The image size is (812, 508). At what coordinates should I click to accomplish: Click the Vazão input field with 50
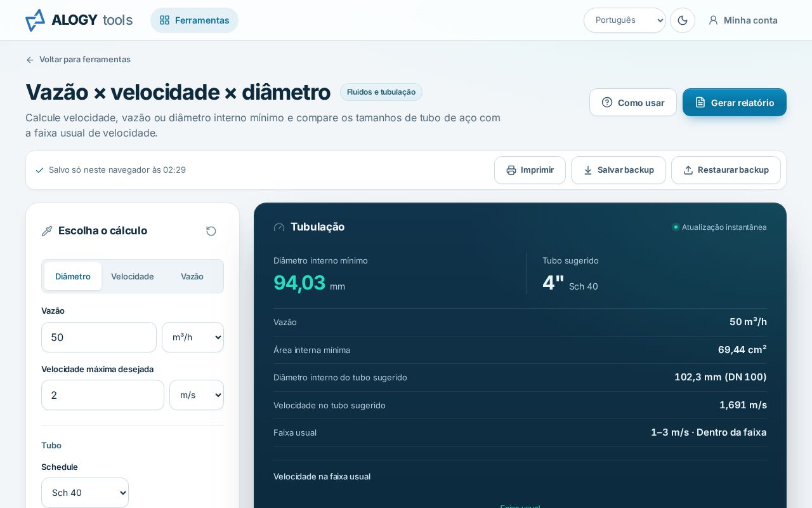point(99,337)
